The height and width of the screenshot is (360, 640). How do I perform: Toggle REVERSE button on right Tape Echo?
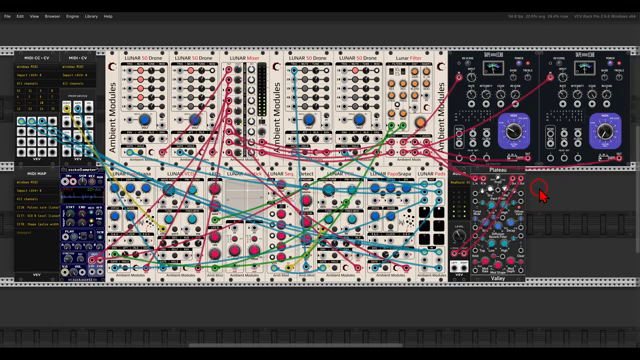click(559, 63)
